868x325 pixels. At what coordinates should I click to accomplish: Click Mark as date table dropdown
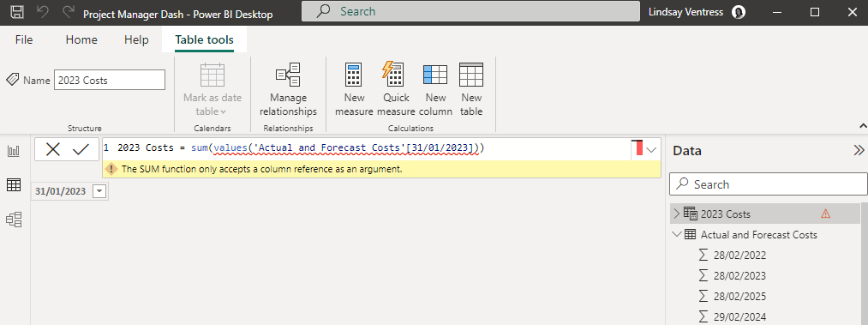click(x=213, y=89)
